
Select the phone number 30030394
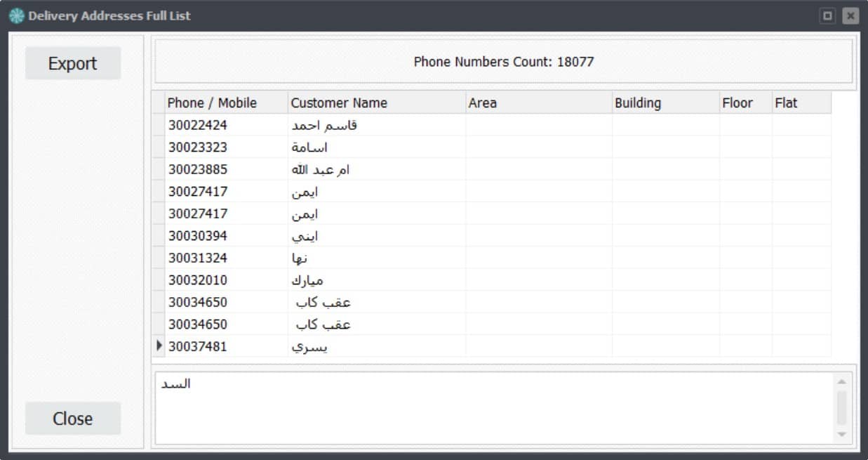198,235
